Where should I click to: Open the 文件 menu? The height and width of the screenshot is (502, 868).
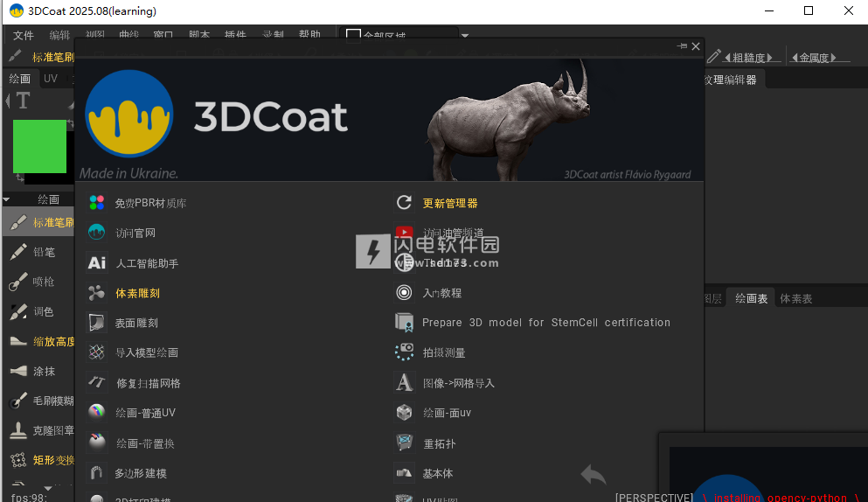(x=24, y=36)
